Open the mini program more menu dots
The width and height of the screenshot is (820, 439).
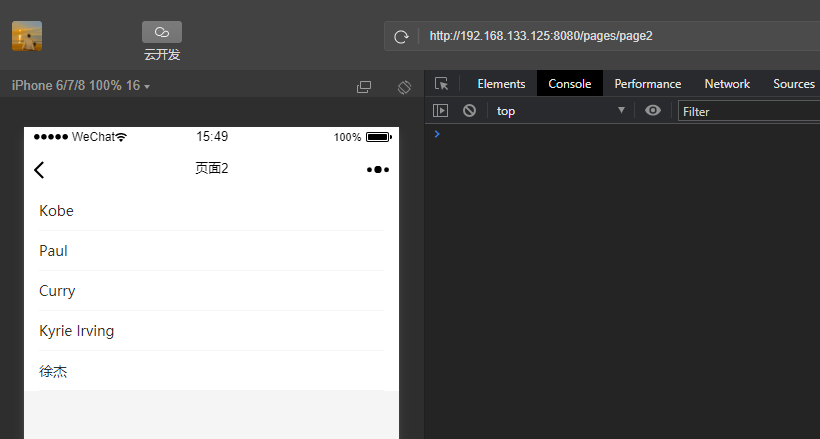point(378,170)
